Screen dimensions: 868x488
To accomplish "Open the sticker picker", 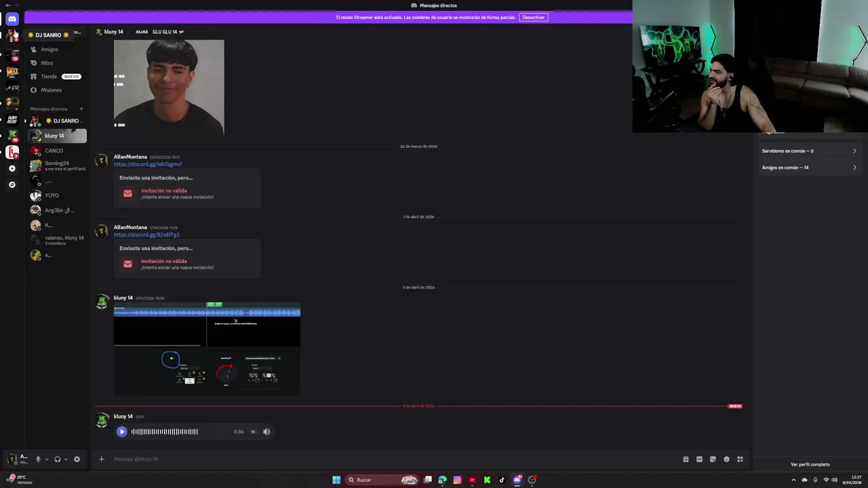I will click(x=713, y=459).
